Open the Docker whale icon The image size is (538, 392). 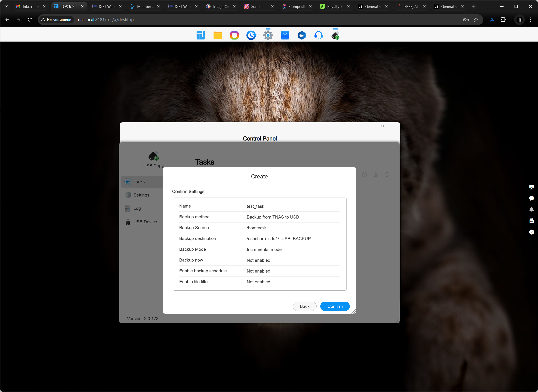301,35
